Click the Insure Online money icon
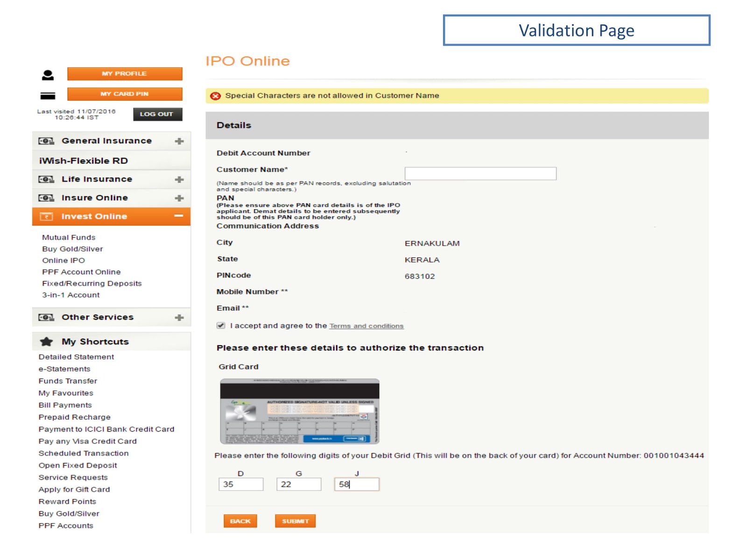Image resolution: width=747 pixels, height=560 pixels. [46, 198]
